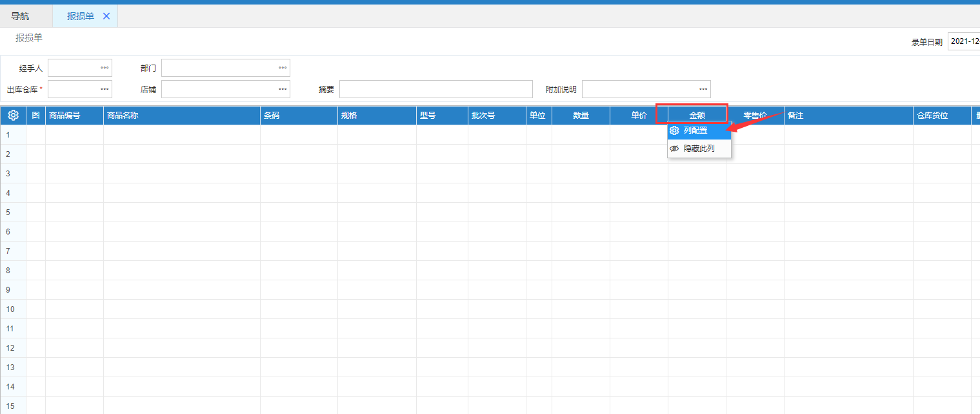Click the grid settings gear icon
980x414 pixels.
pyautogui.click(x=13, y=116)
